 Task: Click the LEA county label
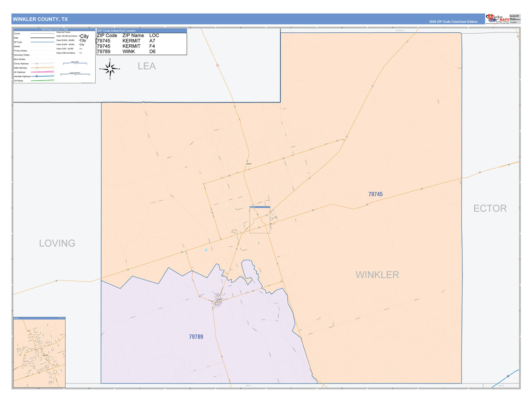click(147, 66)
